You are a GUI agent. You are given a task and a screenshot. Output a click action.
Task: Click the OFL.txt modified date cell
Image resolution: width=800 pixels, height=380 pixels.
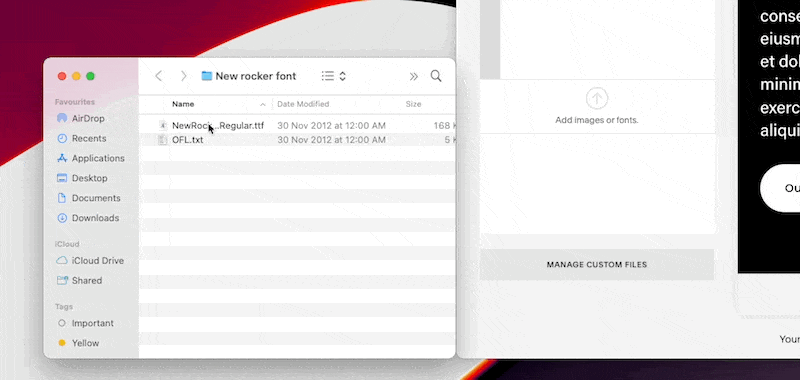click(x=331, y=140)
